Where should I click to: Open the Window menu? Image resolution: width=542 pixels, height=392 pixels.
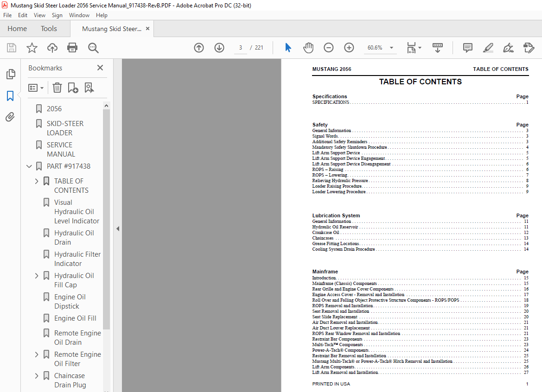point(79,15)
